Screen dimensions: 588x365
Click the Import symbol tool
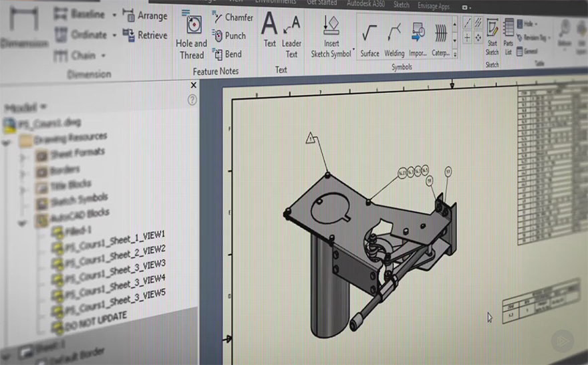pos(418,39)
